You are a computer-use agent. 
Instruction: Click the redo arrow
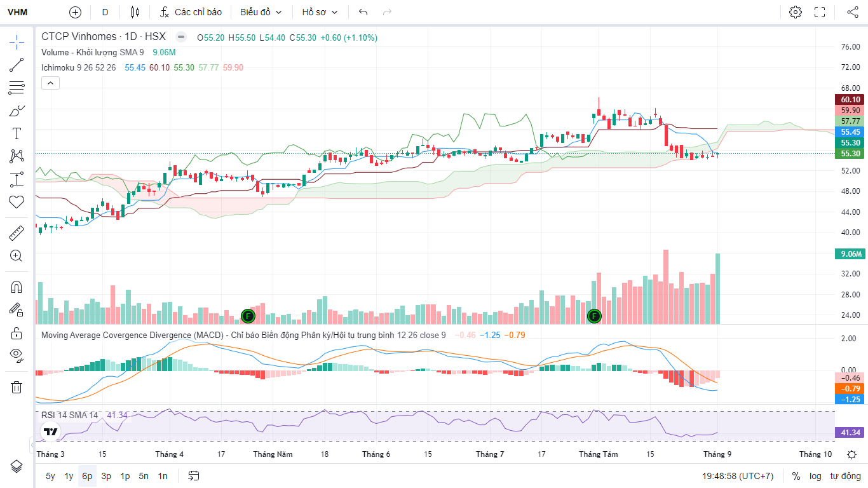pyautogui.click(x=387, y=12)
